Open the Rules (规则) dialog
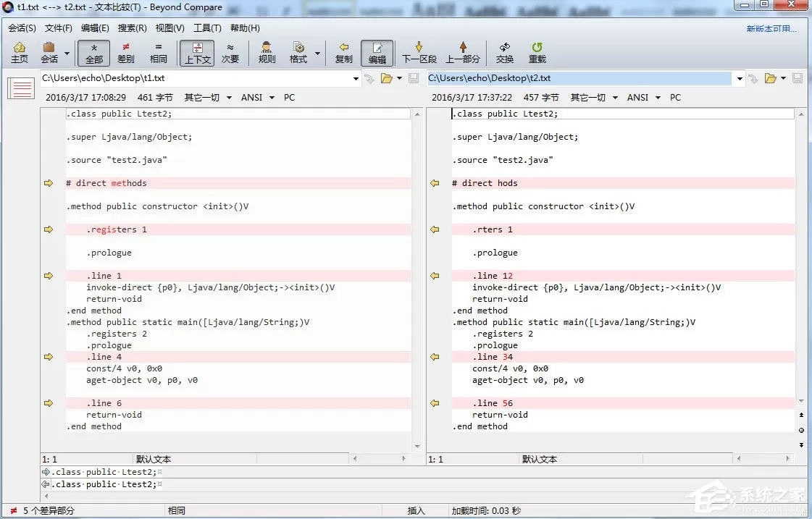812x519 pixels. pyautogui.click(x=267, y=54)
